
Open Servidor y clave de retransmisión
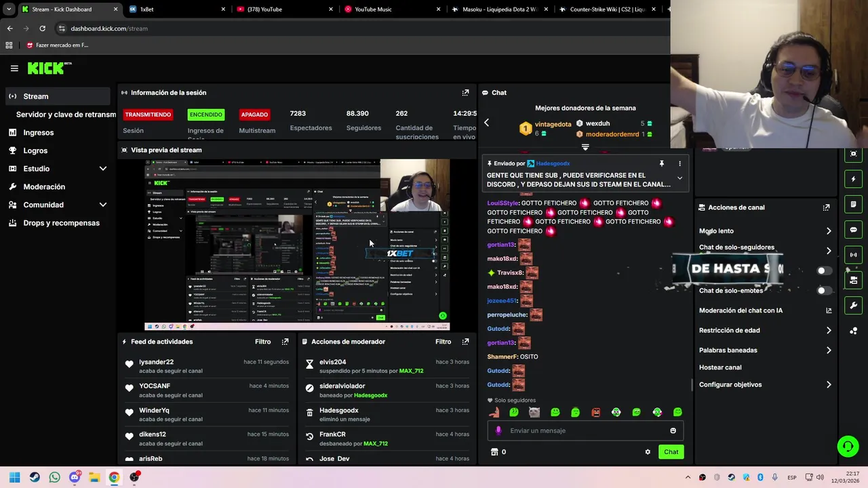click(x=66, y=115)
